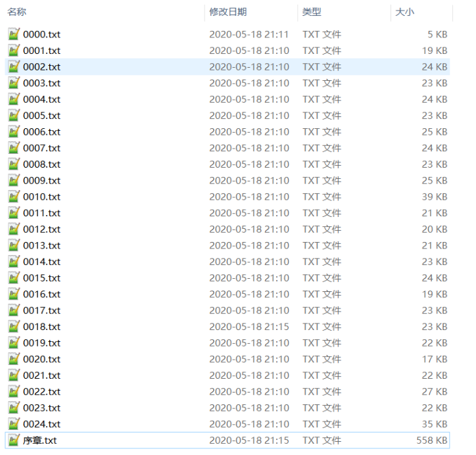Click the 39 KB size of 0010.txt
Screen dimensions: 476x455
[x=435, y=197]
